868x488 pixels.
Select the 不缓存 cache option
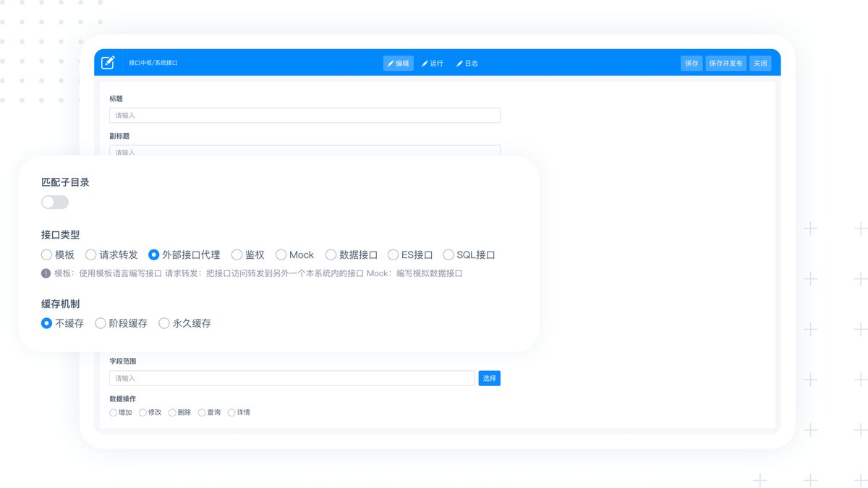[x=63, y=323]
